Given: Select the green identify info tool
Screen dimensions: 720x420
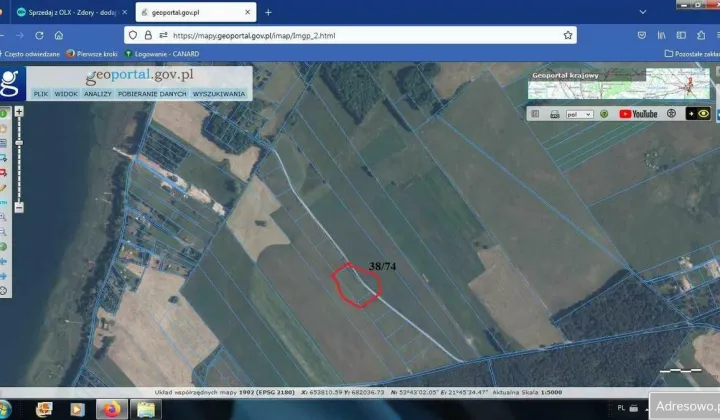Looking at the screenshot, I should pos(3,113).
